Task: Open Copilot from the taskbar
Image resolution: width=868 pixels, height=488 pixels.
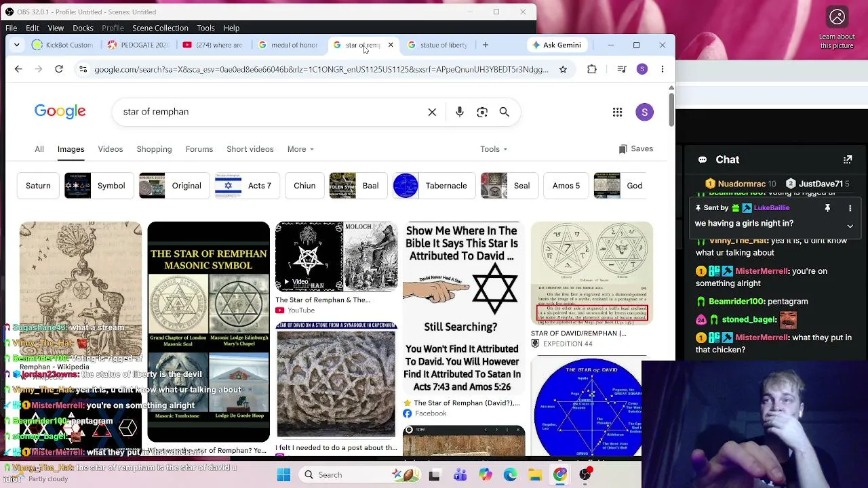Action: pyautogui.click(x=485, y=475)
